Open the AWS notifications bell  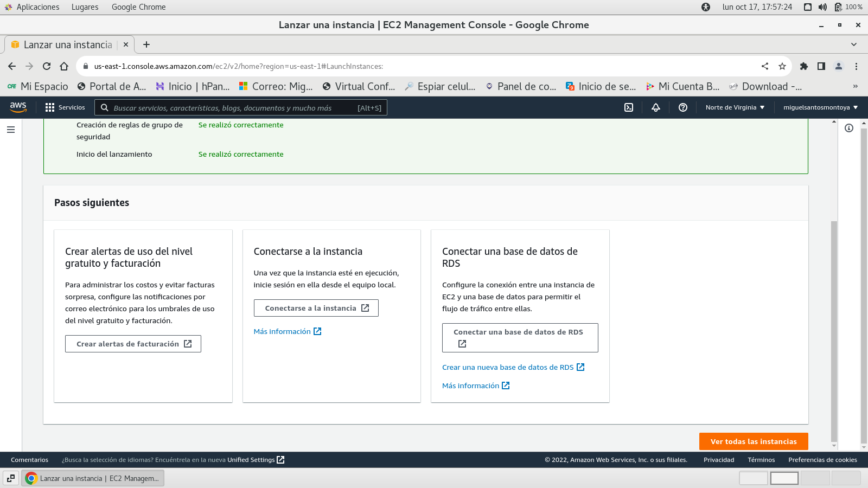[656, 107]
